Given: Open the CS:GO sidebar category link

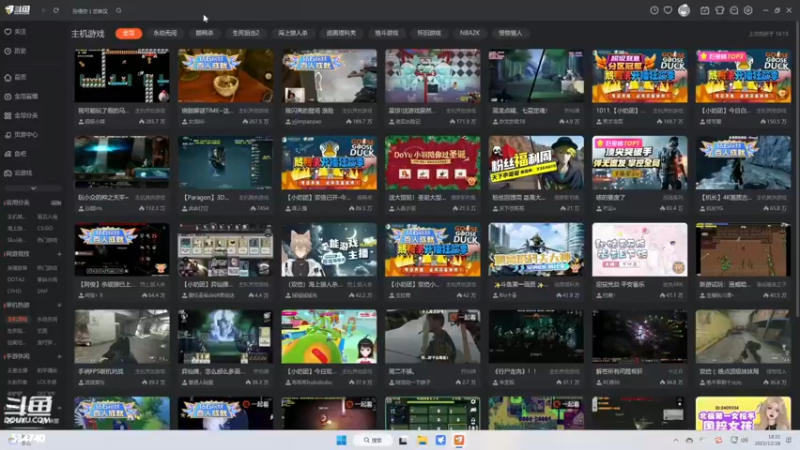Looking at the screenshot, I should tap(45, 228).
